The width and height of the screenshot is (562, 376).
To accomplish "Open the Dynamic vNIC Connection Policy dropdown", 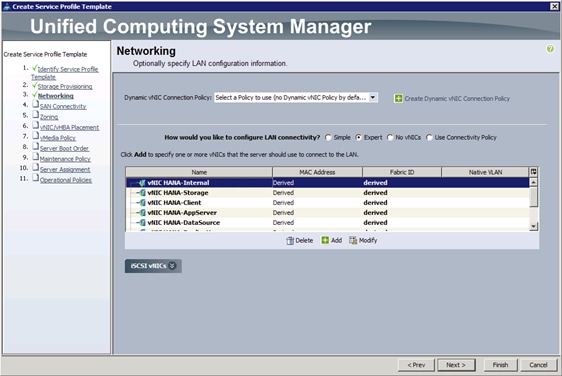I will pyautogui.click(x=373, y=97).
